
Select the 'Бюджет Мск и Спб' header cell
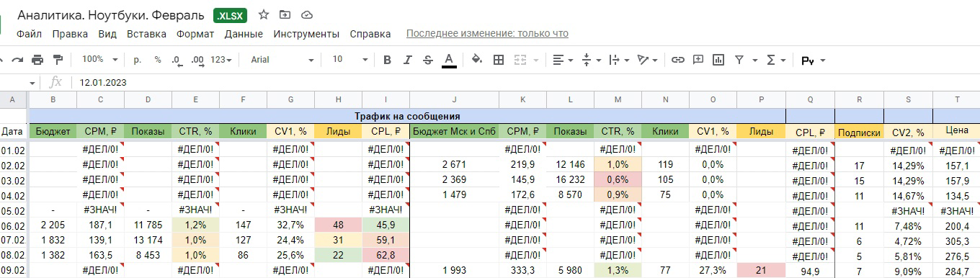pyautogui.click(x=454, y=132)
